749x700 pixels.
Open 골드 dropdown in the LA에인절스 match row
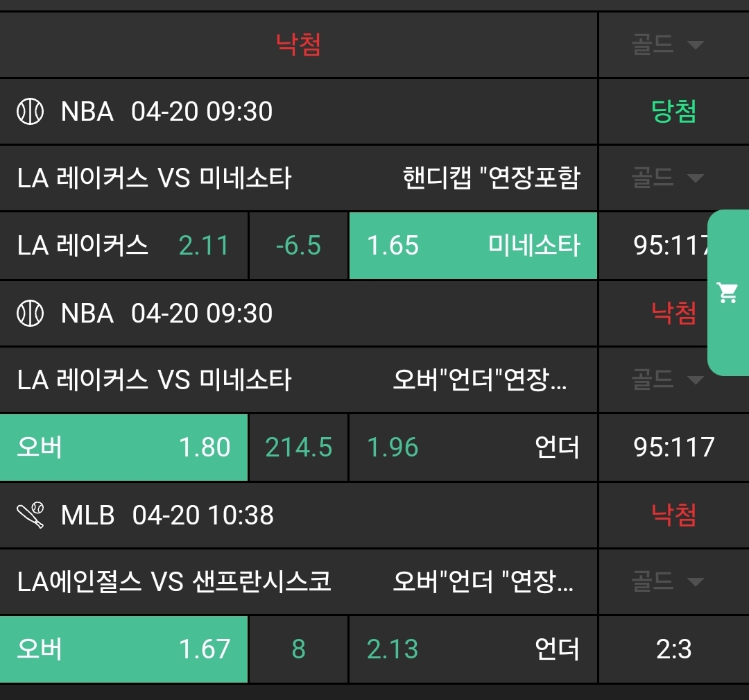pos(667,581)
